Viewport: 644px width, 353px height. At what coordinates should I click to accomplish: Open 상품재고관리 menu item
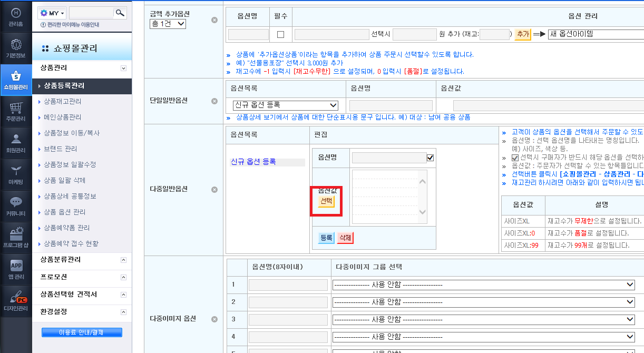tap(63, 101)
